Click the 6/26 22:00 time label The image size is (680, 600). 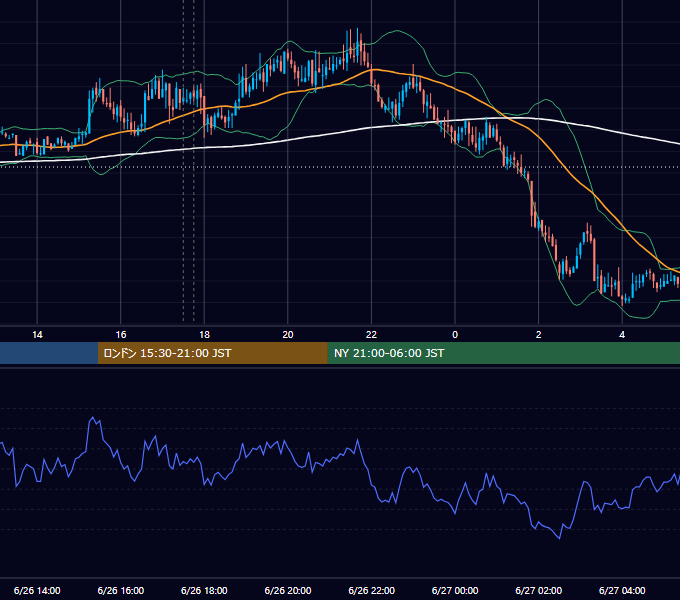coord(372,590)
